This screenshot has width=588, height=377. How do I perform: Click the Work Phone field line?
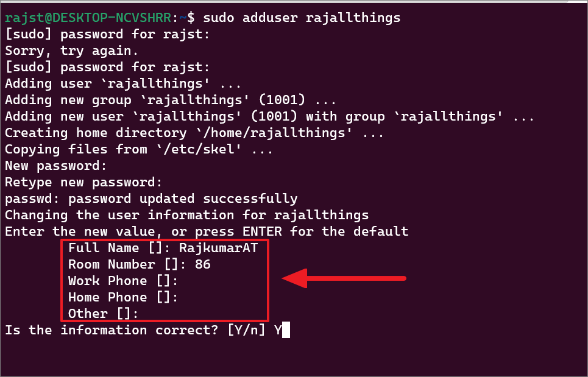(x=123, y=281)
